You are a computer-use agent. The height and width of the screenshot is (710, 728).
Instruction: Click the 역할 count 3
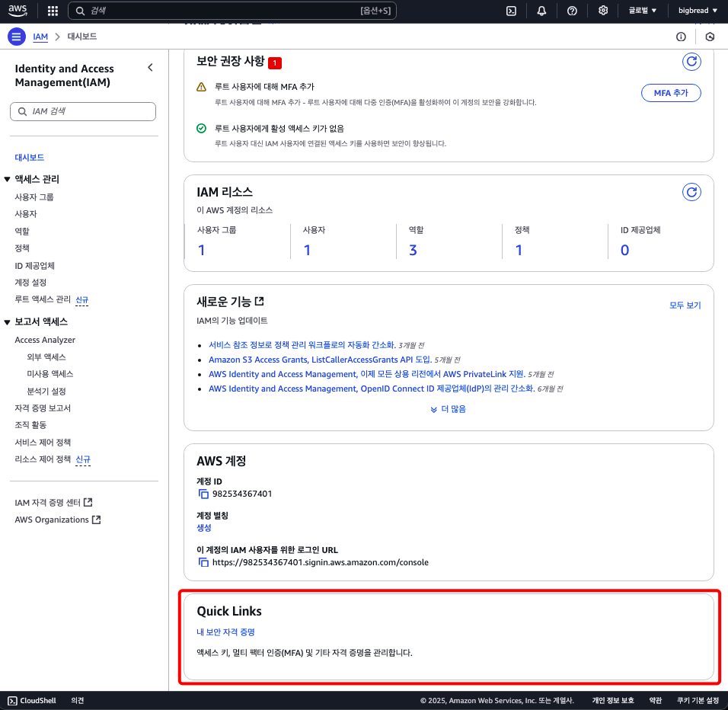[413, 250]
